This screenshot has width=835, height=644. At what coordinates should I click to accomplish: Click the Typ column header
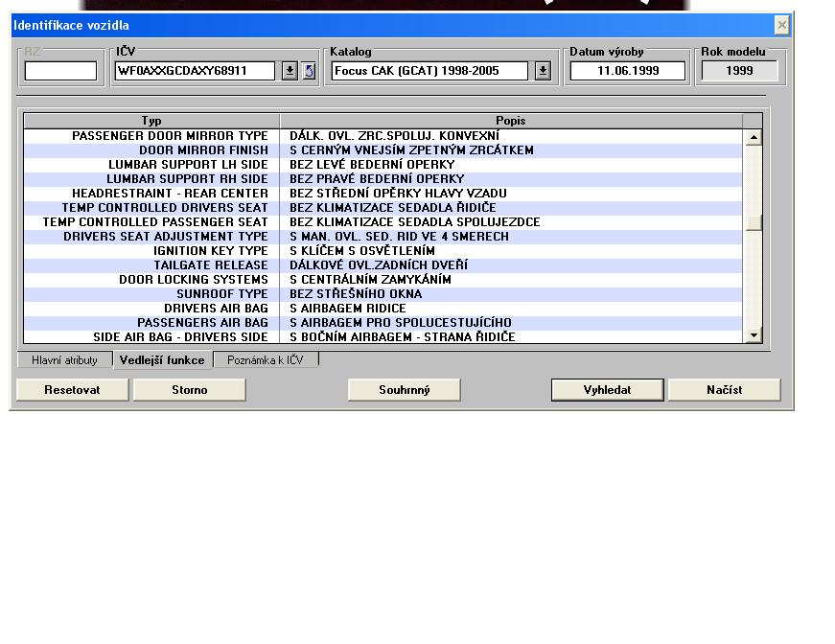coord(151,121)
